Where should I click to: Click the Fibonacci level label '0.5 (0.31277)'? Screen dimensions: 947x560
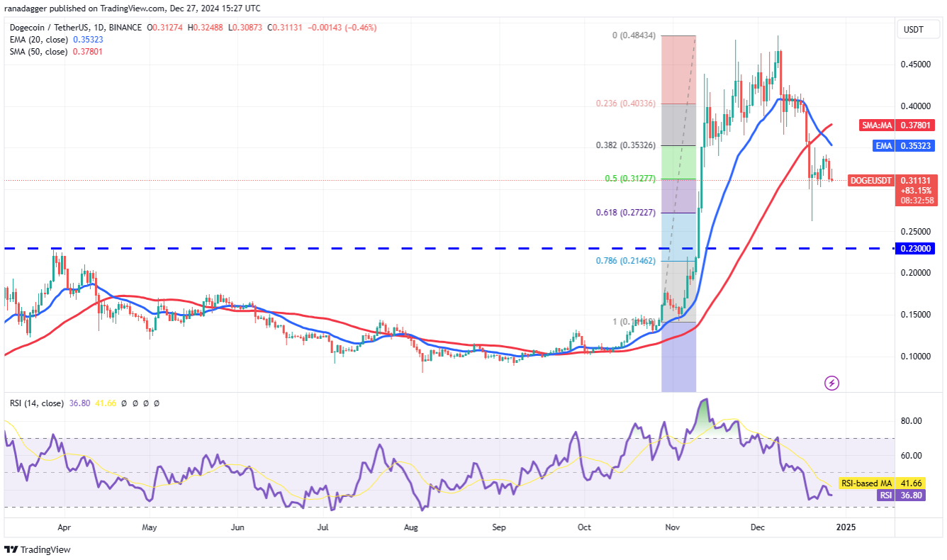tap(629, 179)
